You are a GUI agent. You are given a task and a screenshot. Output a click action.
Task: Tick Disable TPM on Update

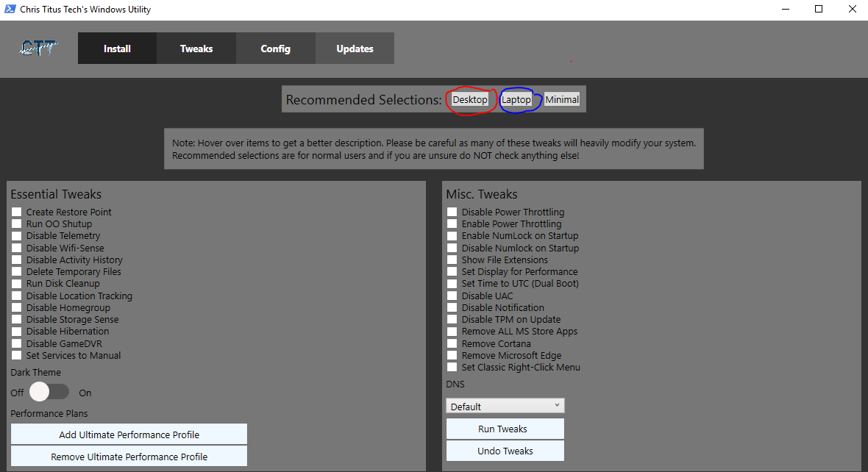coord(452,319)
